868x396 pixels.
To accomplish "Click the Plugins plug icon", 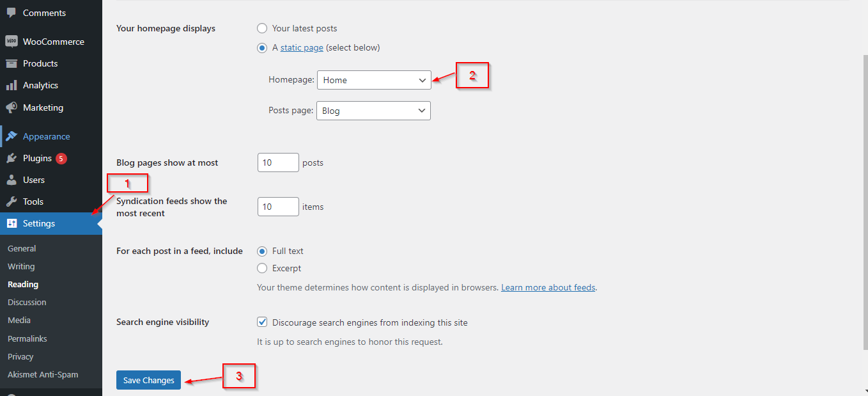I will coord(12,158).
